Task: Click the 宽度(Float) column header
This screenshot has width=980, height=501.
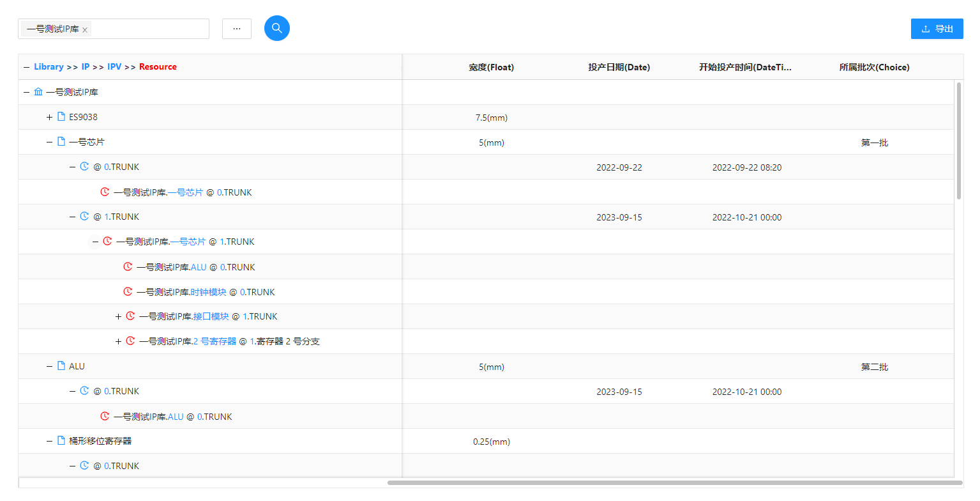Action: [x=491, y=67]
